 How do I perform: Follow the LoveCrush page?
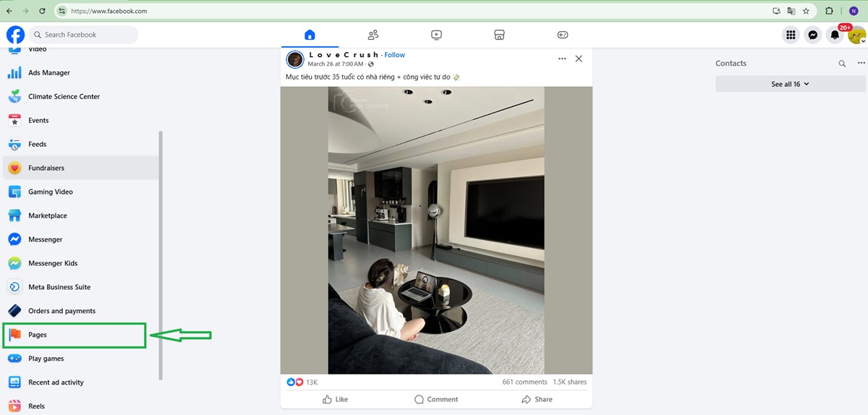pyautogui.click(x=395, y=55)
